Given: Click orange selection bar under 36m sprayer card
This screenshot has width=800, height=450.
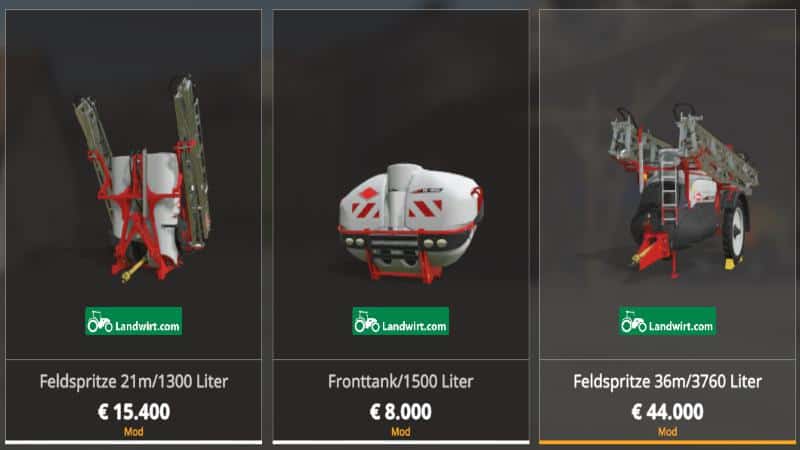Looking at the screenshot, I should click(667, 442).
